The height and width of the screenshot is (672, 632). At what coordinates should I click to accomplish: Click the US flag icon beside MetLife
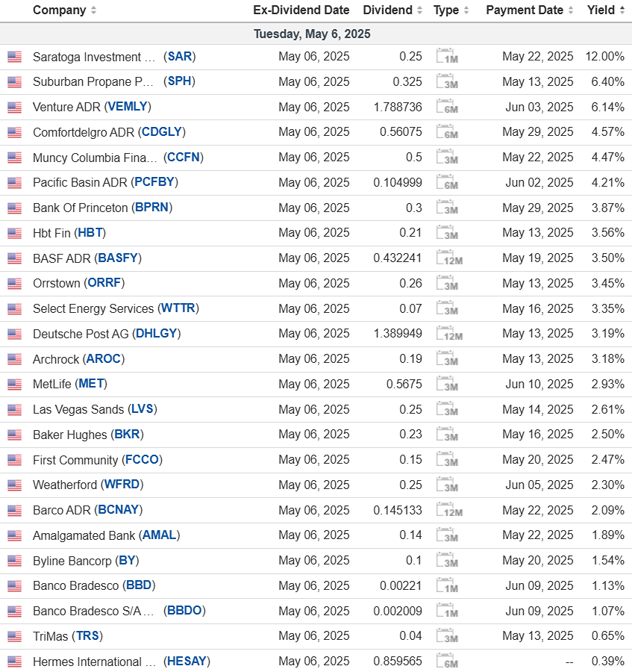pos(15,385)
